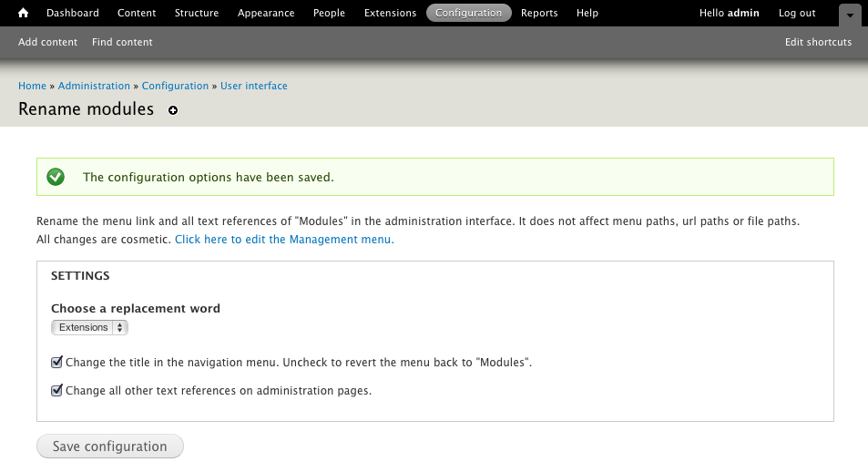Image resolution: width=868 pixels, height=472 pixels.
Task: Click the home icon in admin toolbar
Action: click(24, 13)
